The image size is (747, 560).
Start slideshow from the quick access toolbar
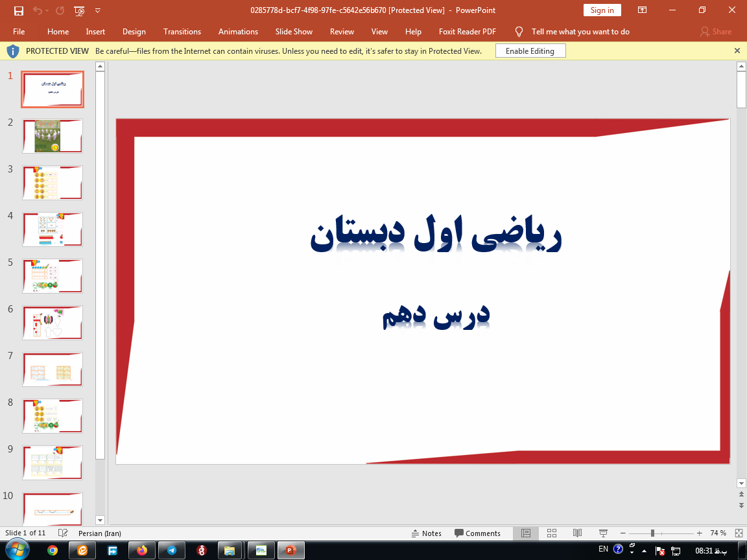click(x=78, y=11)
